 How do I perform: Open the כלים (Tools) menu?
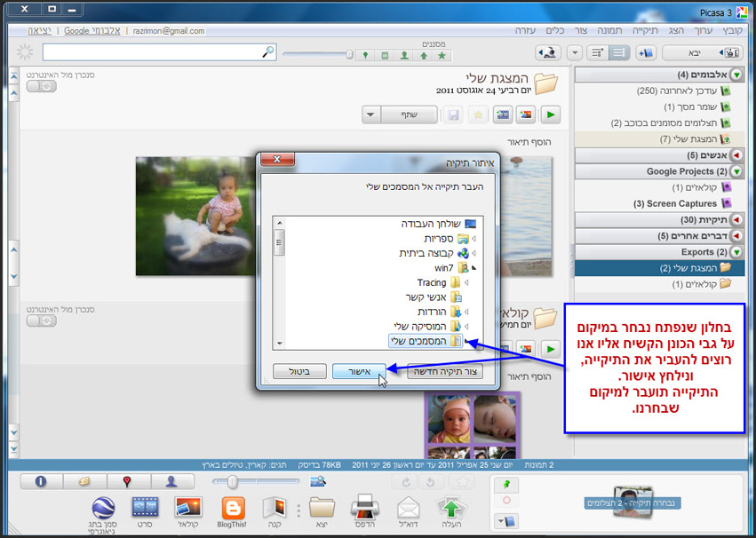(555, 30)
